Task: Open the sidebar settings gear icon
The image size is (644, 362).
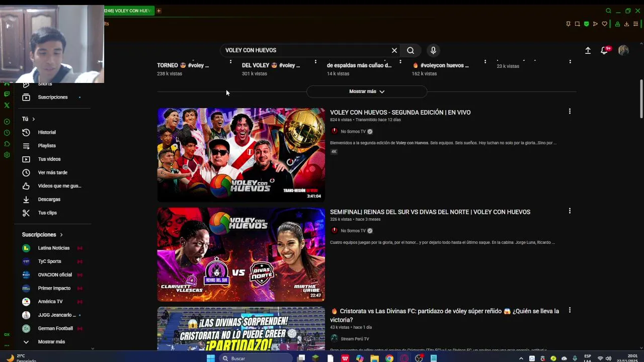Action: coord(7,155)
